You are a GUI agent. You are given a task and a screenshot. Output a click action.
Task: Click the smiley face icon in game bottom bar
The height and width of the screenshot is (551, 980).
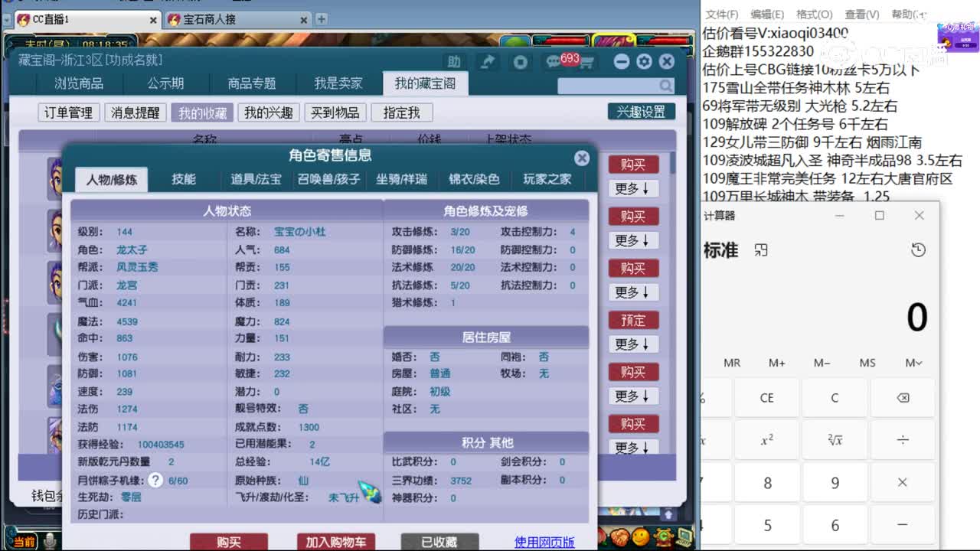[x=640, y=537]
